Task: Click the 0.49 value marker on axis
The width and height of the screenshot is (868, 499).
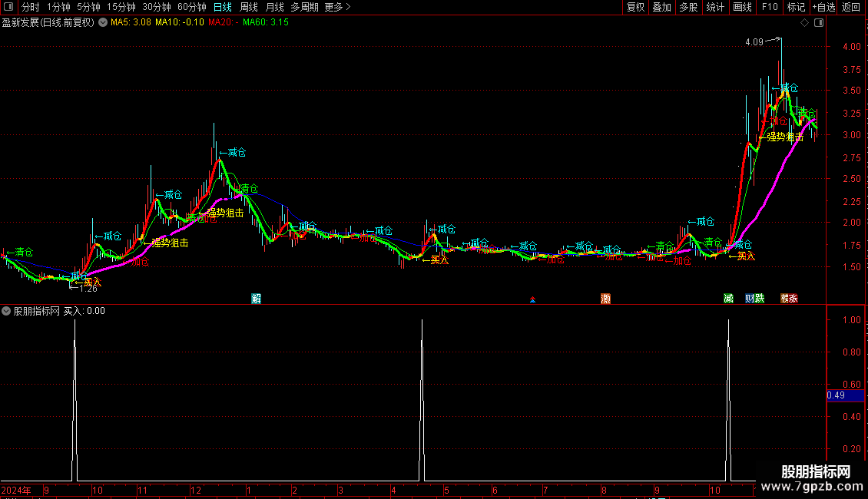Action: [845, 395]
